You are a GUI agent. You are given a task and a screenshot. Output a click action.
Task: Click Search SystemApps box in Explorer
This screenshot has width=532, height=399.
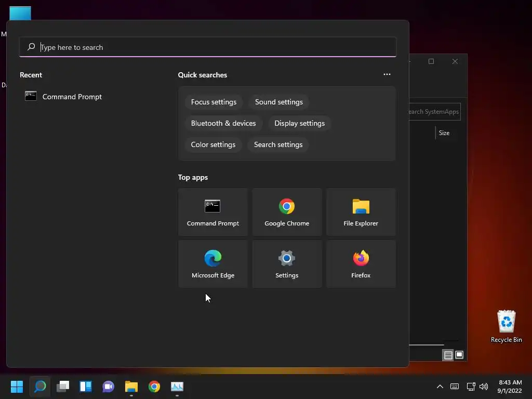pos(435,112)
